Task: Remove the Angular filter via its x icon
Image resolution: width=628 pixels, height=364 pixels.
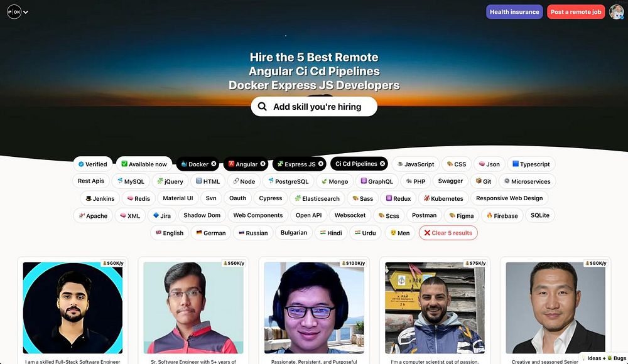Action: [x=263, y=164]
